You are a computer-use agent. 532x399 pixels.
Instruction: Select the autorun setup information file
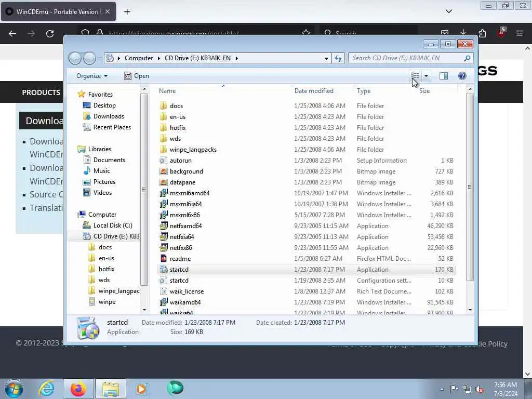click(x=307, y=161)
